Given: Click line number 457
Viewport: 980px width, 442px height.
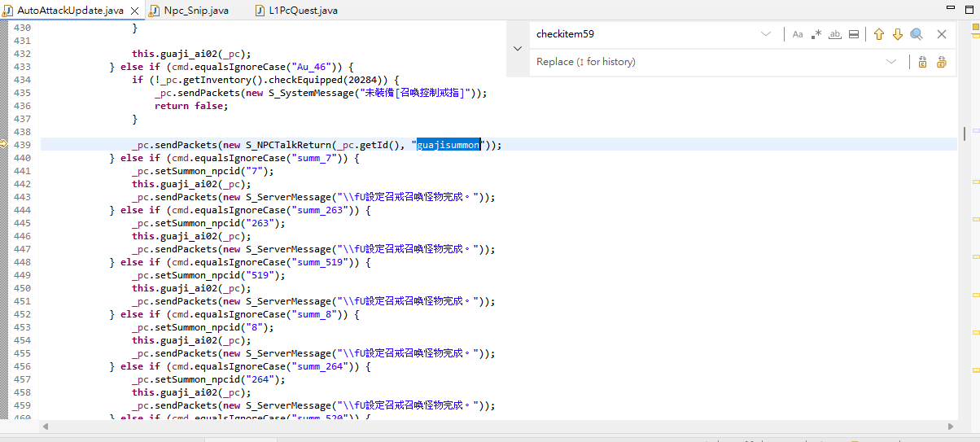Looking at the screenshot, I should coord(23,379).
